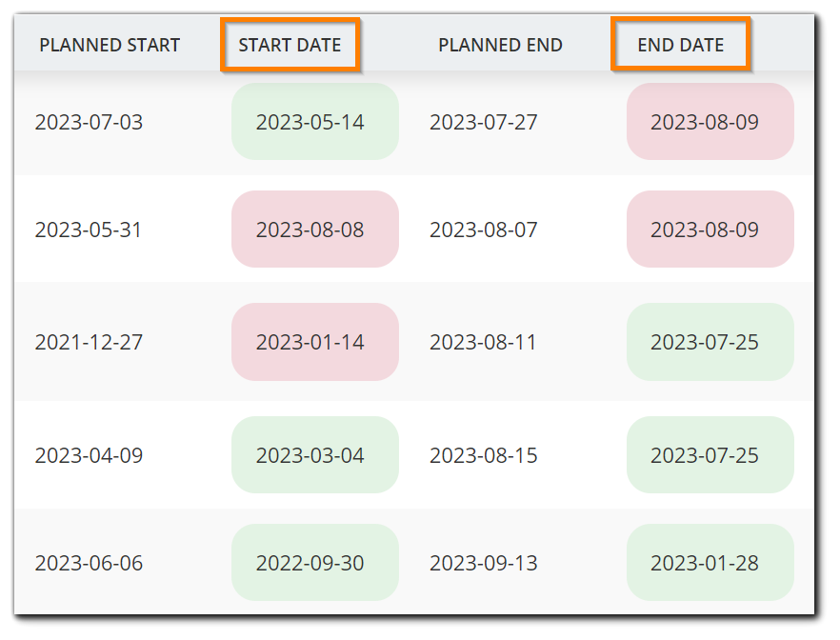Click the END DATE column header
This screenshot has width=840, height=640.
click(680, 44)
